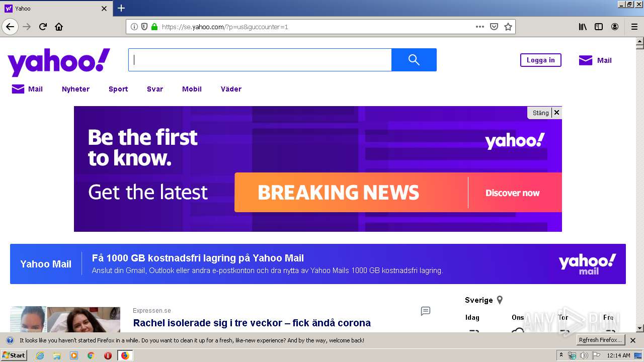Click the taskbar clock 12:14 AM
644x362 pixels.
[x=618, y=355]
